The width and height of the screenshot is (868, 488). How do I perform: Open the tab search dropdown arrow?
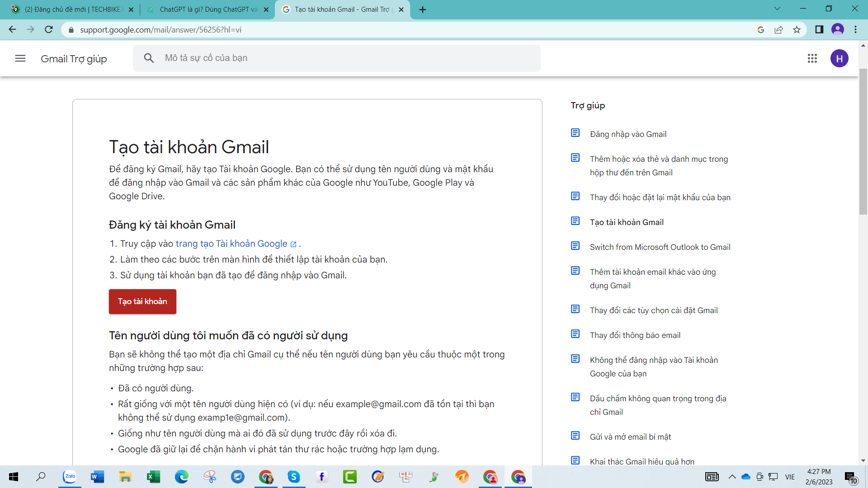point(777,9)
